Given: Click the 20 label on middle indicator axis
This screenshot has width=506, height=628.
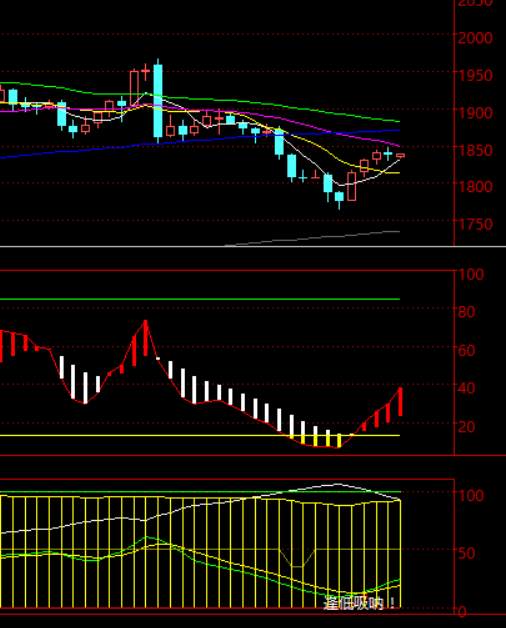Looking at the screenshot, I should pyautogui.click(x=466, y=427).
